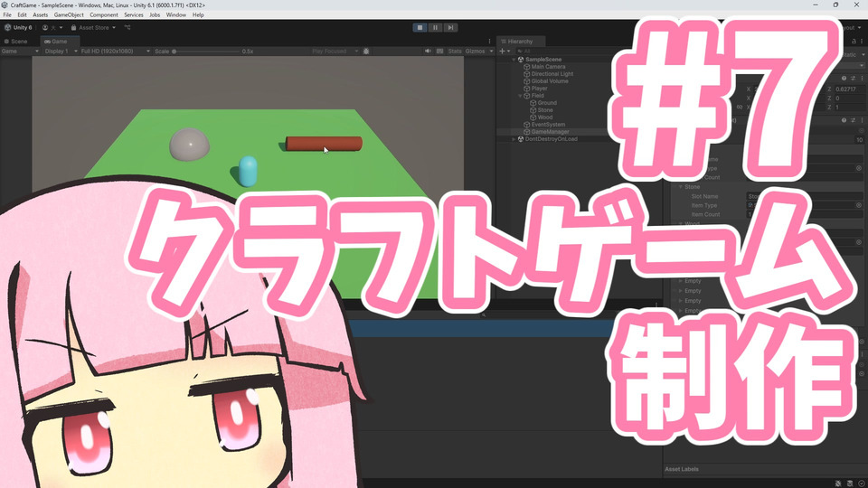The width and height of the screenshot is (868, 488).
Task: Open the Game view three-dot menu
Action: pos(489,41)
